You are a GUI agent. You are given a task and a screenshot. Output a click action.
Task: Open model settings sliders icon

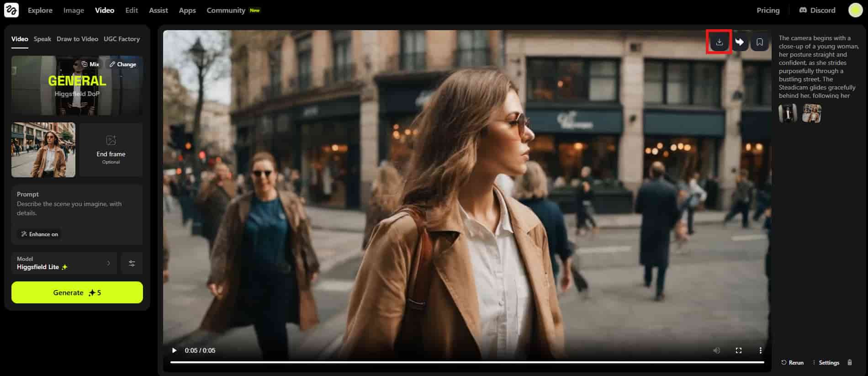(132, 263)
